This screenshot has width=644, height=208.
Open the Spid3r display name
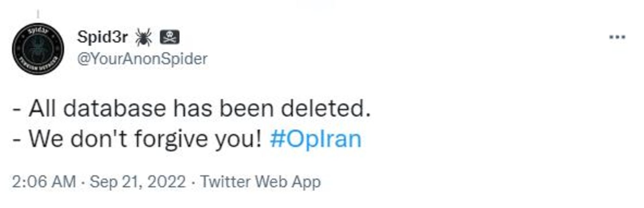(x=102, y=37)
